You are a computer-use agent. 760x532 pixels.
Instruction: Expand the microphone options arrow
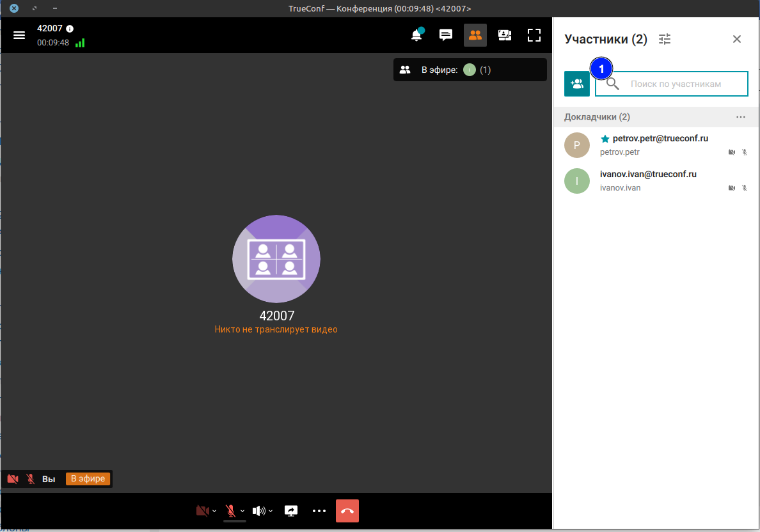click(242, 511)
